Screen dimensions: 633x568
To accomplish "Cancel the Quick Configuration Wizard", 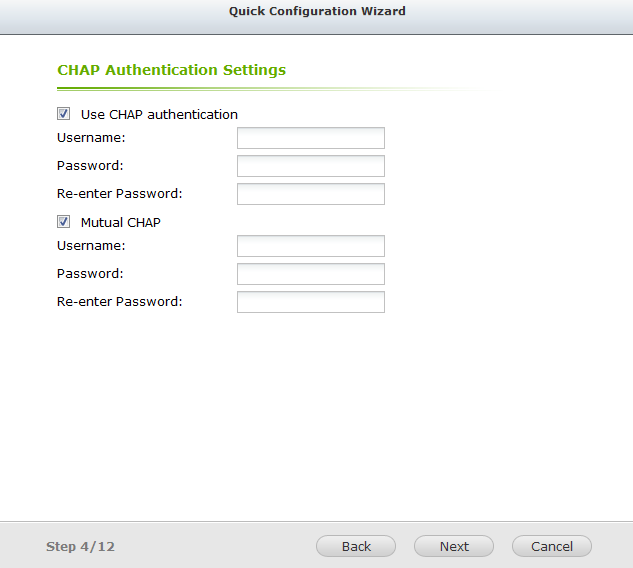I will tap(552, 546).
